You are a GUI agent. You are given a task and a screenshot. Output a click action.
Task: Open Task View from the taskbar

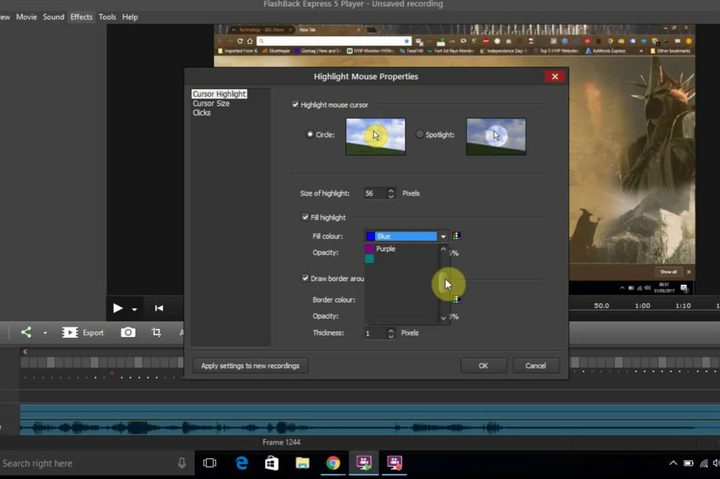click(x=209, y=463)
